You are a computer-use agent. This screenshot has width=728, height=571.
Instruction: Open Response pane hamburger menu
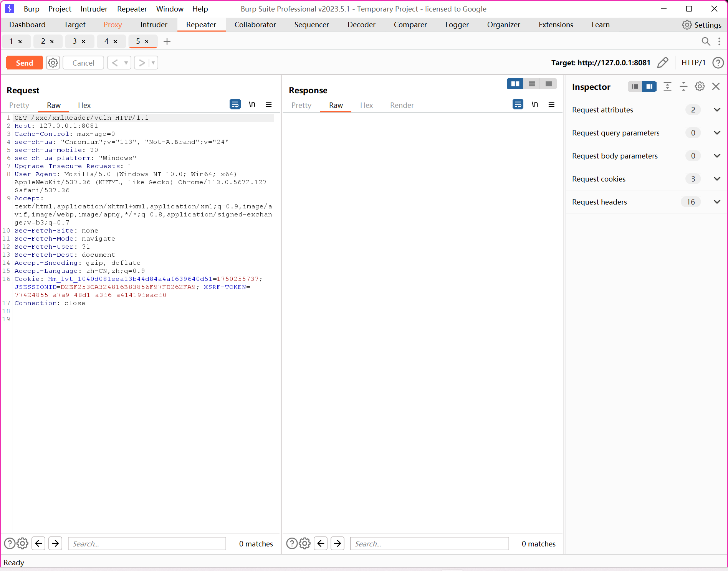[551, 104]
